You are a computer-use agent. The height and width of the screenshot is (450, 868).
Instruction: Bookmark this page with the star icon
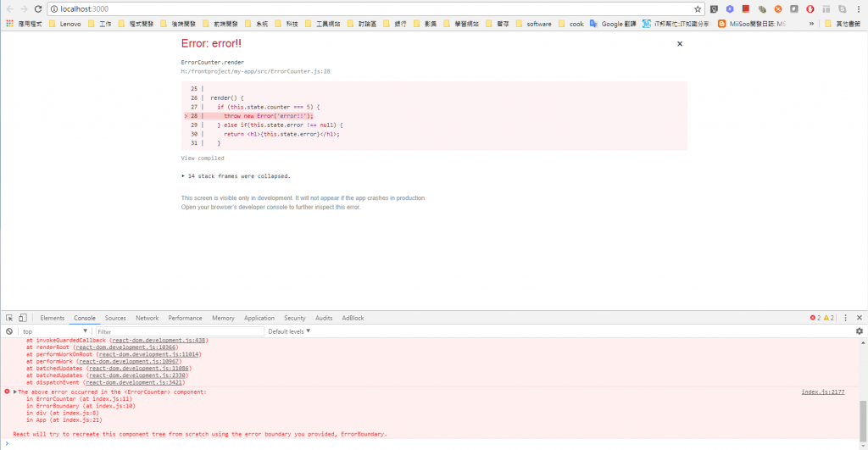tap(698, 8)
